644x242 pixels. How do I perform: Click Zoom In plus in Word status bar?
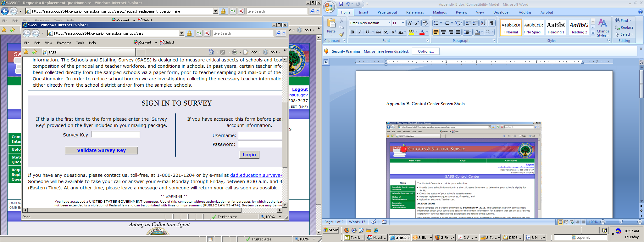640,222
